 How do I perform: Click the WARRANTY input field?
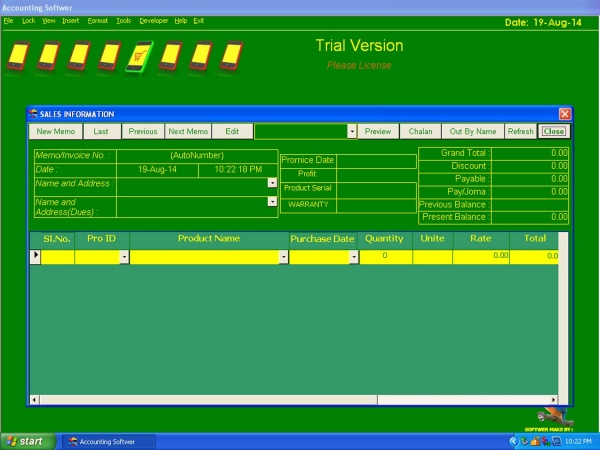(x=377, y=205)
